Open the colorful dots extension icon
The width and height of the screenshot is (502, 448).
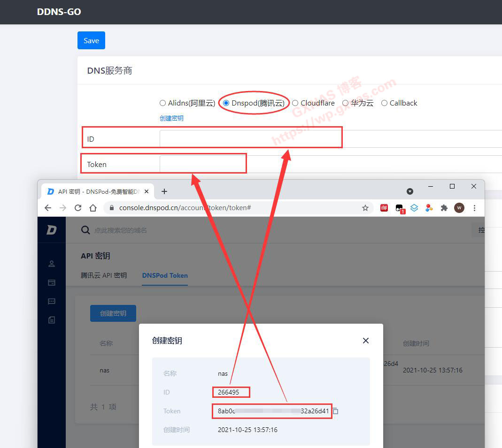click(x=429, y=208)
